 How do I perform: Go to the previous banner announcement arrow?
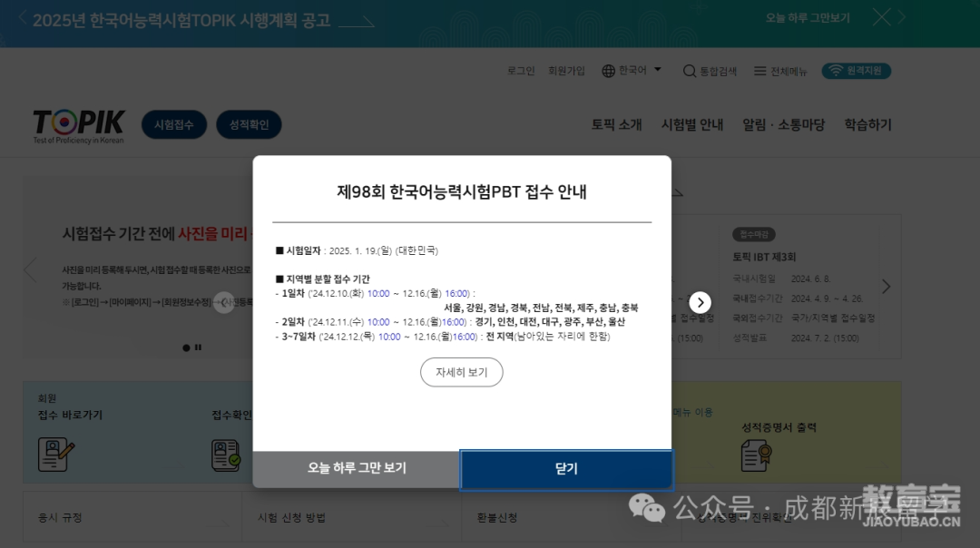[x=23, y=17]
